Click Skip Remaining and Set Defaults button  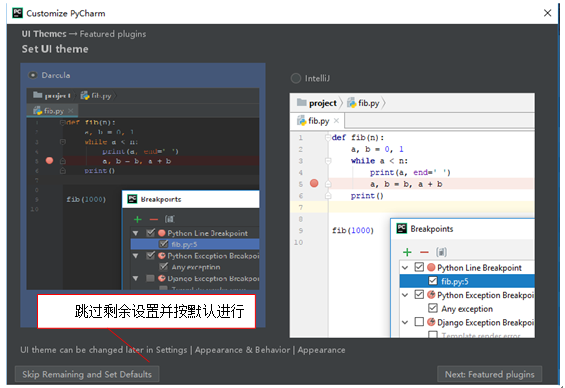[87, 374]
